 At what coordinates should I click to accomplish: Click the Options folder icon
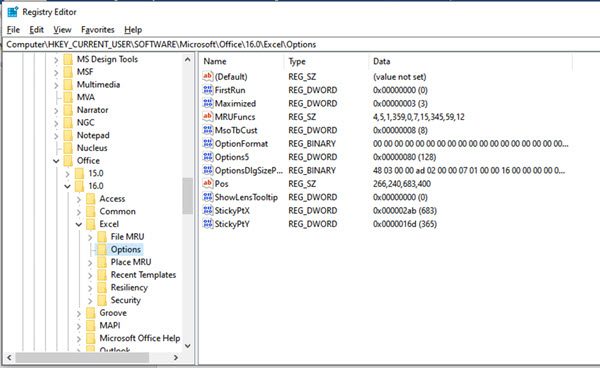[x=102, y=249]
